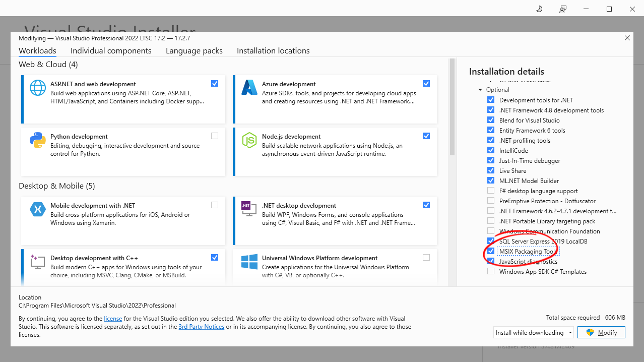Click the Web & Cloud (4) heading
This screenshot has width=644, height=362.
pos(48,65)
